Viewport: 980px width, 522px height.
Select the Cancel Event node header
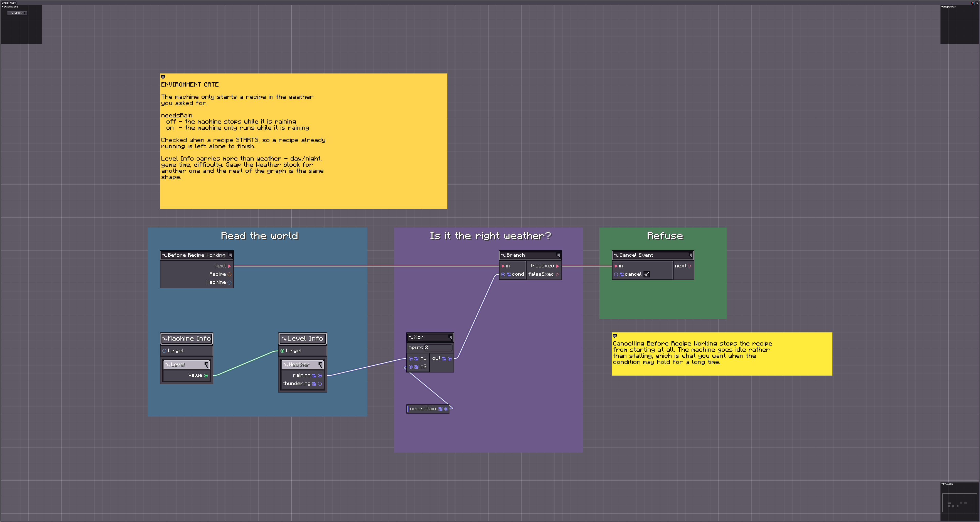coord(653,255)
